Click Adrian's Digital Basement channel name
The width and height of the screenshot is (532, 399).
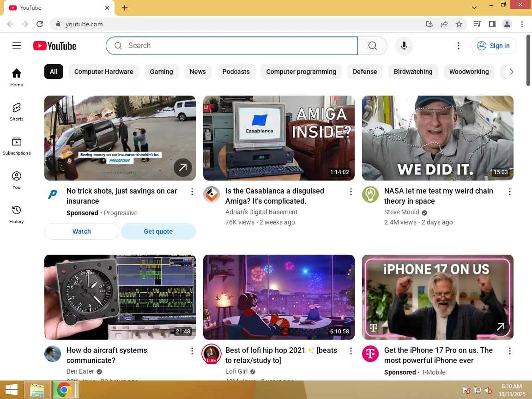pos(261,212)
